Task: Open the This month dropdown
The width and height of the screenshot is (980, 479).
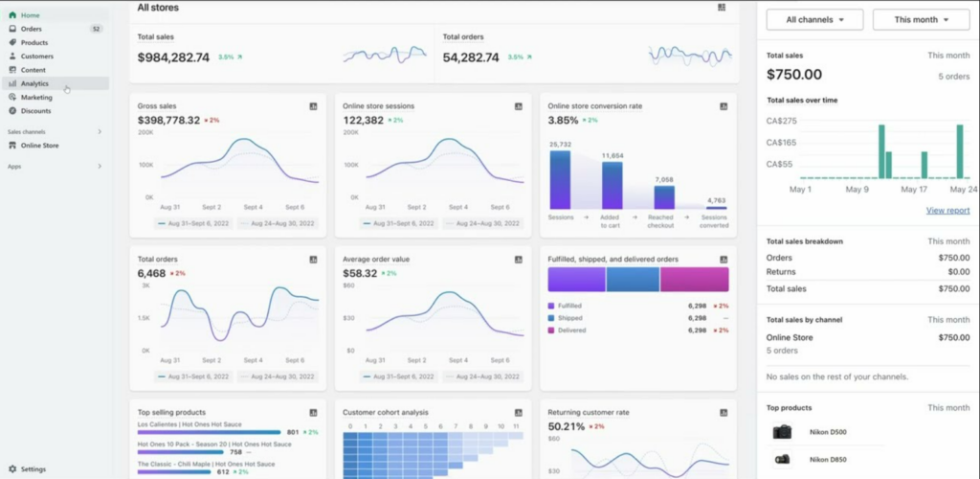Action: (x=922, y=19)
